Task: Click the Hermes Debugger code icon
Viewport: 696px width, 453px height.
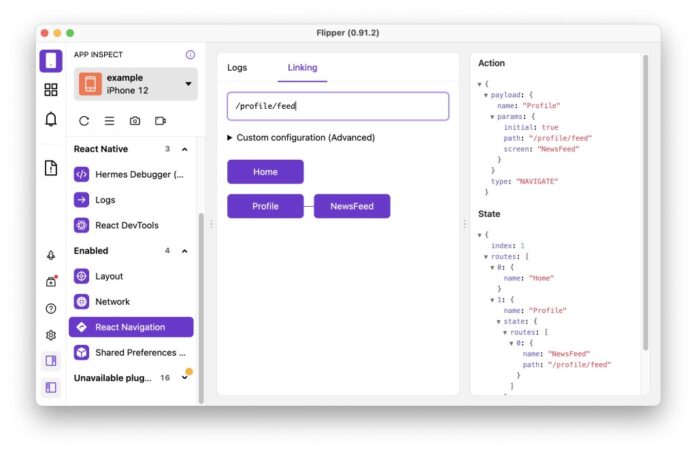Action: [x=81, y=174]
